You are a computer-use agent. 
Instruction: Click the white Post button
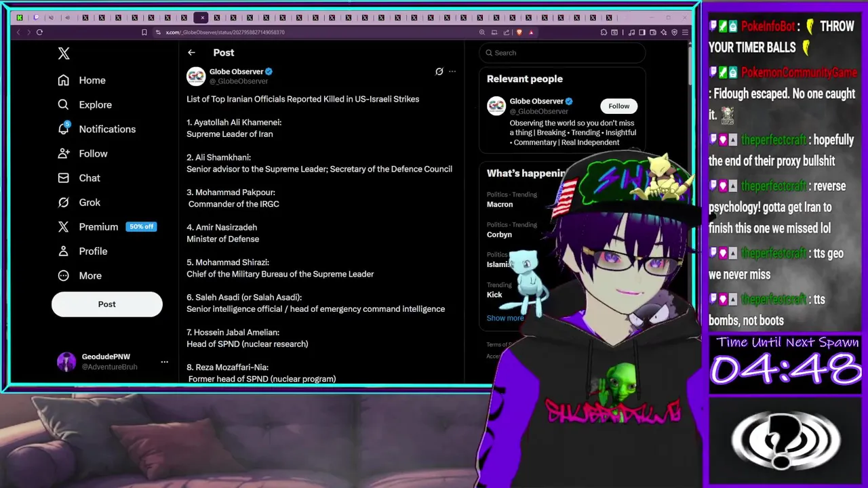[107, 304]
